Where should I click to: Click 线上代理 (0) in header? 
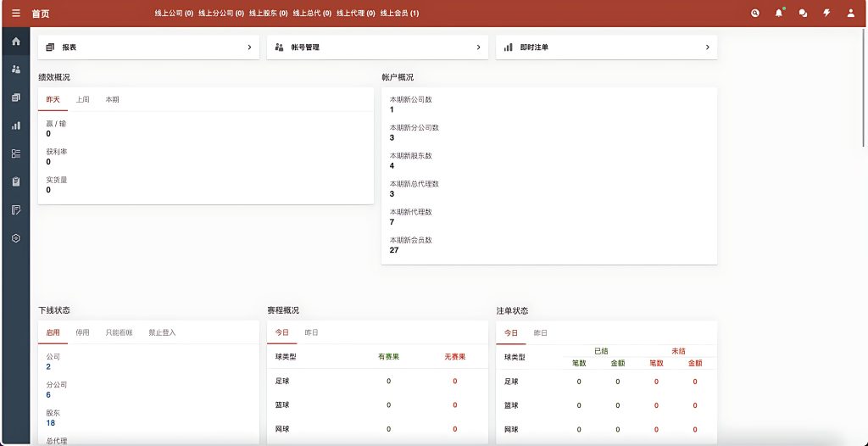(x=356, y=14)
